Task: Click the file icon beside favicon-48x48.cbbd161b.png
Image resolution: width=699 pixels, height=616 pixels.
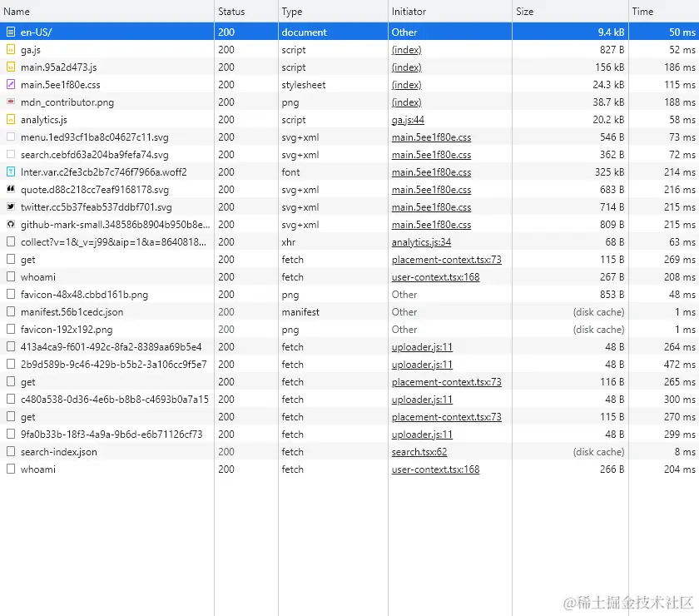Action: [11, 294]
